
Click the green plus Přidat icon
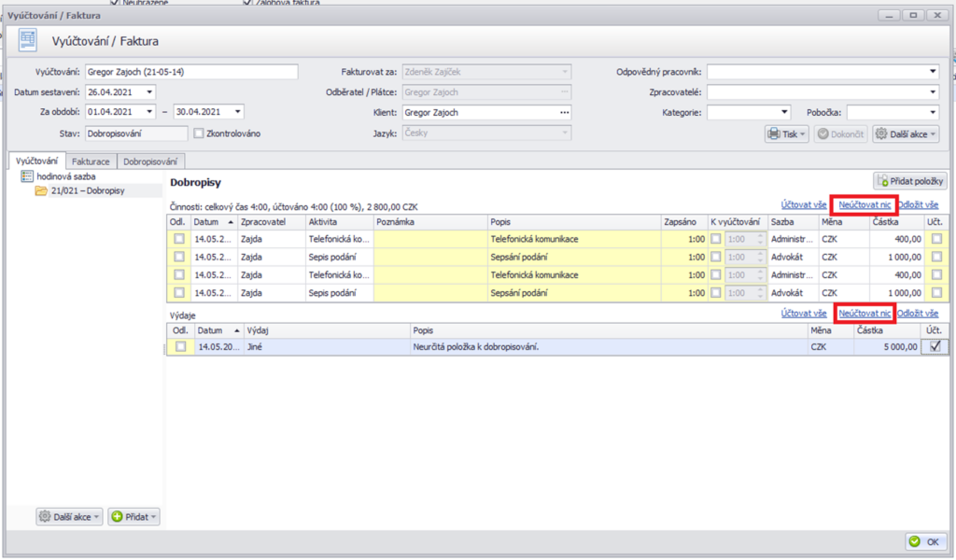[117, 516]
